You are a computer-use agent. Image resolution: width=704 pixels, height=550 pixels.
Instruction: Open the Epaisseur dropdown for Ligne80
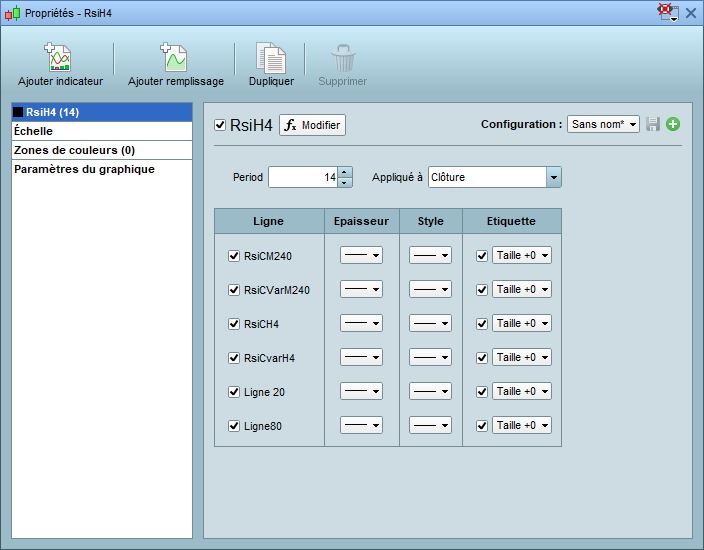361,425
